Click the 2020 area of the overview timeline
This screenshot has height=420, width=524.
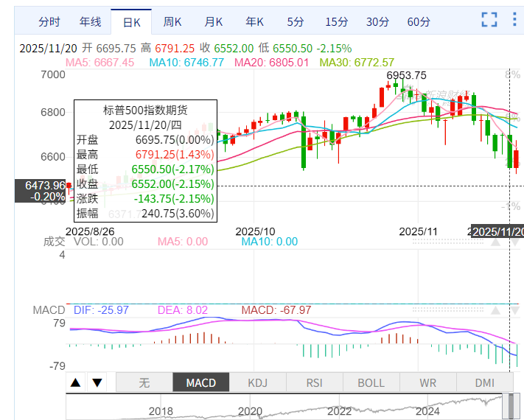(251, 411)
